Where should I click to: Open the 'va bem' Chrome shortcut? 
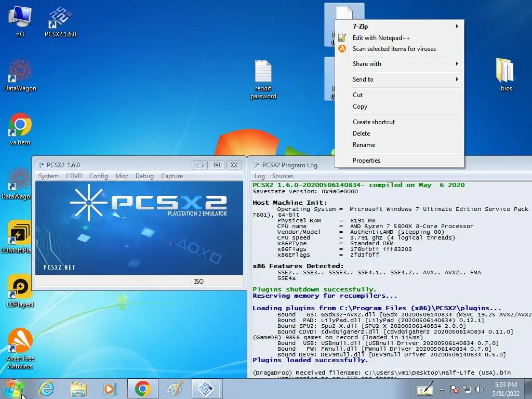(x=20, y=129)
